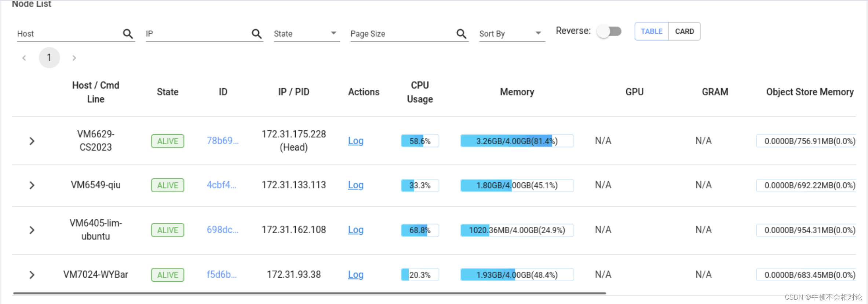Open node ID link 4cbf4...

(222, 185)
